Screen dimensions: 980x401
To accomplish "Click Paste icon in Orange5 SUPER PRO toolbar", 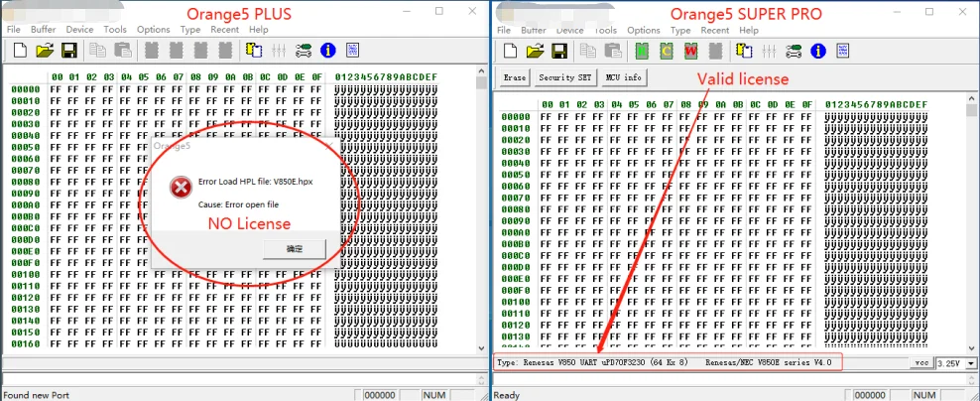I will click(613, 51).
